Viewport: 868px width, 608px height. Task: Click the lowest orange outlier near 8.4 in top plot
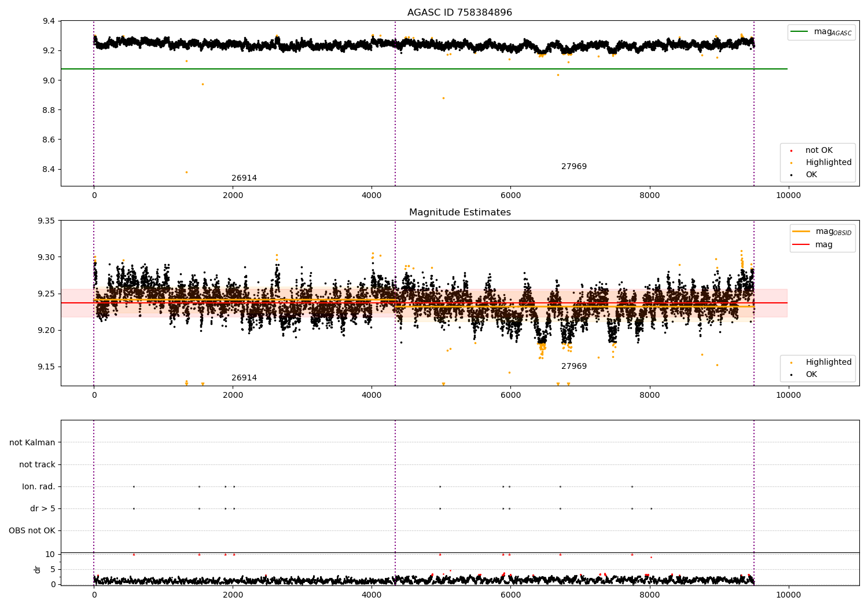point(186,172)
